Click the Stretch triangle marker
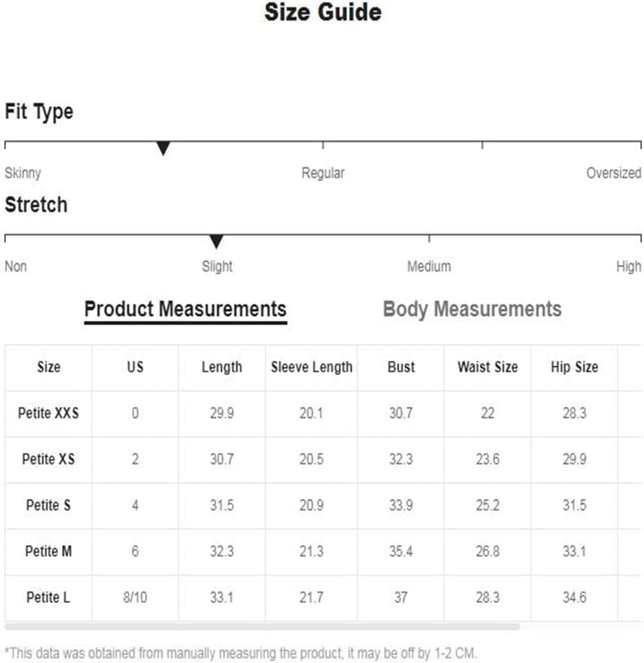644x663 pixels. point(216,242)
